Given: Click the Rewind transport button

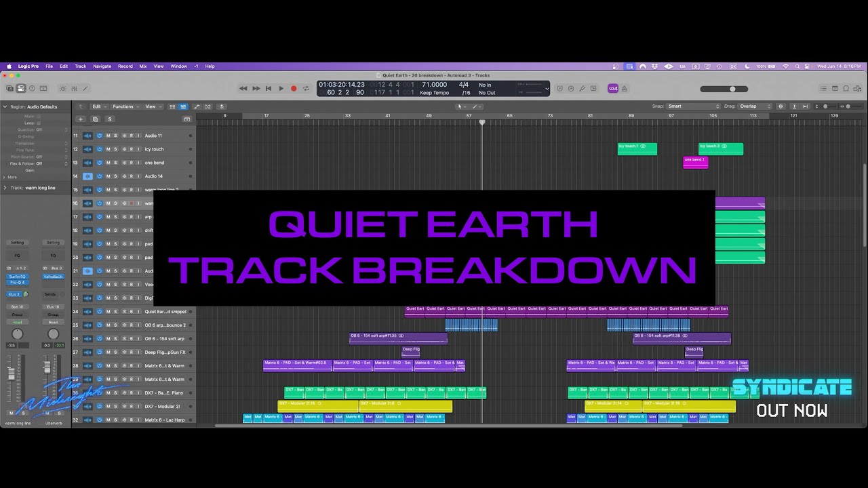Looking at the screenshot, I should click(x=243, y=88).
